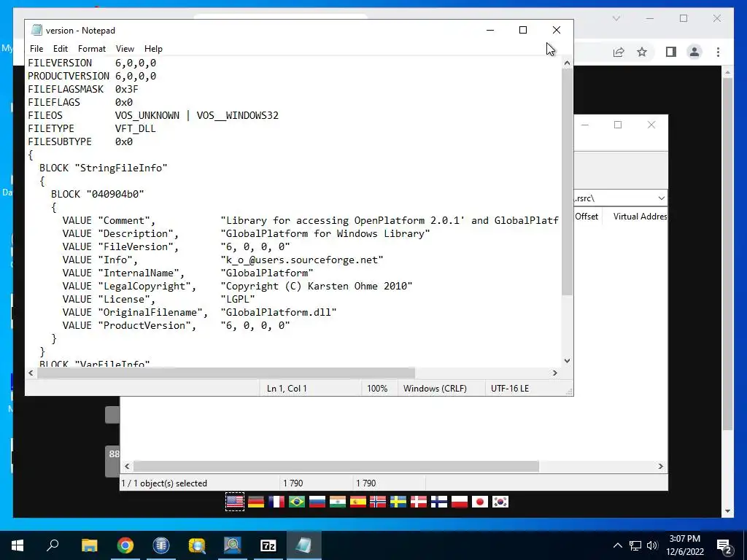Screen dimensions: 747x560
Task: Click the "VFT_DLL" file type text
Action: click(135, 128)
